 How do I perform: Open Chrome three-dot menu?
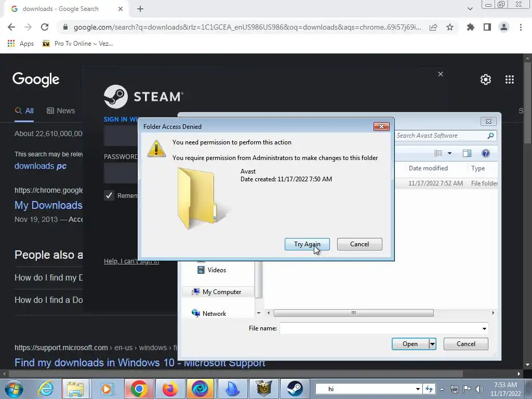click(521, 27)
